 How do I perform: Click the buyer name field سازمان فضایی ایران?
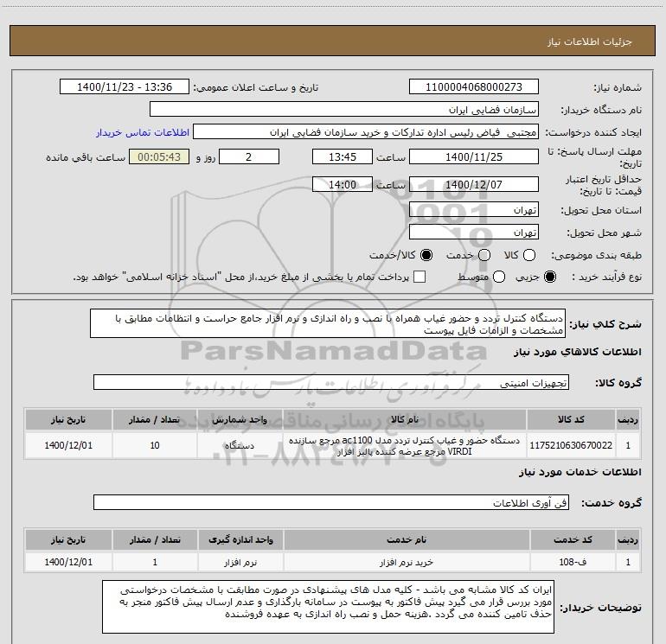tap(344, 109)
